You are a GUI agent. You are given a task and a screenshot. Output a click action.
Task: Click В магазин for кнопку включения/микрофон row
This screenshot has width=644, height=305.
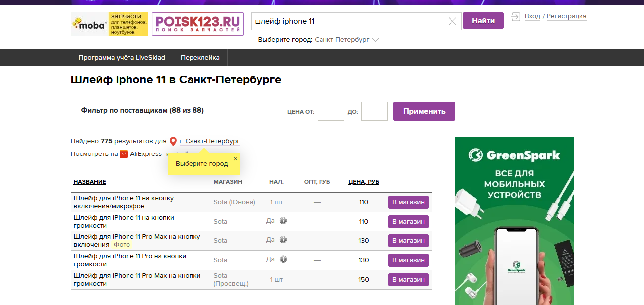(408, 202)
